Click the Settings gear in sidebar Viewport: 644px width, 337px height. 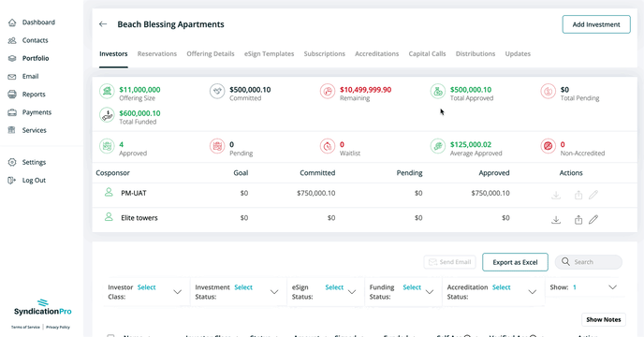12,162
